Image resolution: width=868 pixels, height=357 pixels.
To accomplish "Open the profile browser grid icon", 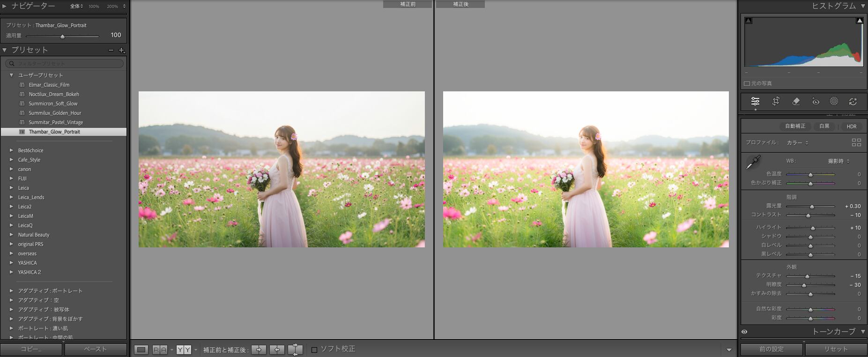I will [856, 142].
